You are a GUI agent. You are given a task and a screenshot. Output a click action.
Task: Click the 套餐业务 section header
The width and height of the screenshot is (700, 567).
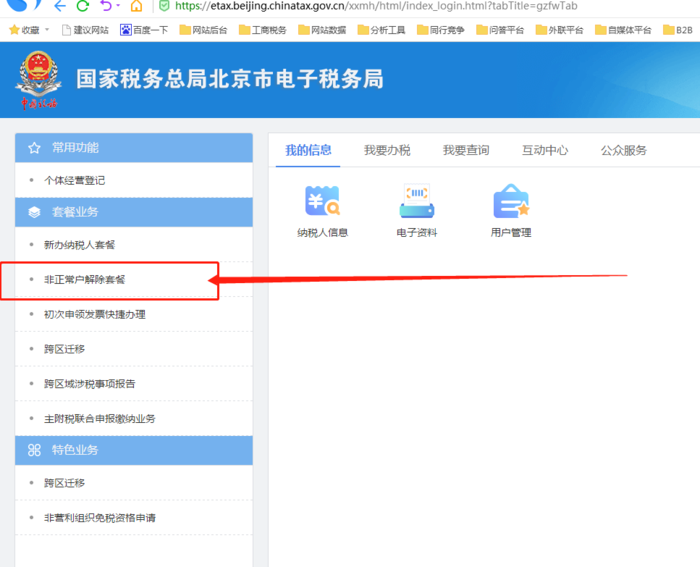click(134, 212)
